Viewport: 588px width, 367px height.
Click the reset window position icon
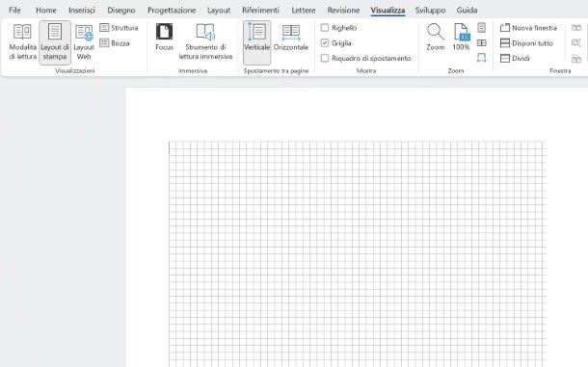[x=576, y=59]
